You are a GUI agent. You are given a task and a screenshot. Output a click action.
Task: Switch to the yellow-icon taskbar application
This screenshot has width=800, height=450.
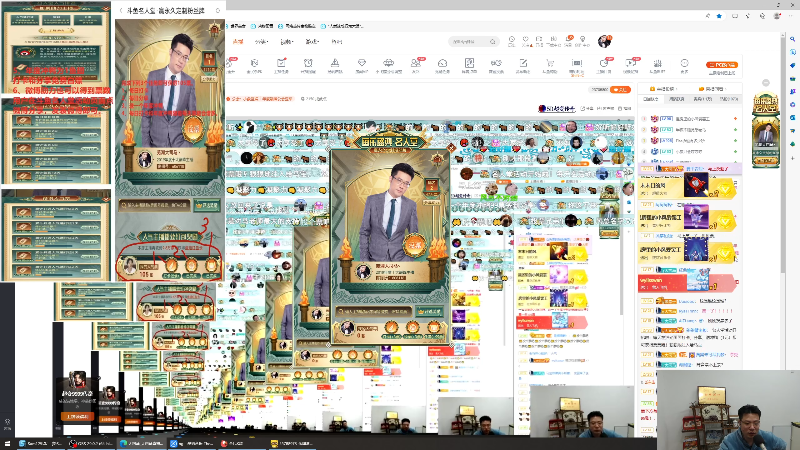(x=292, y=443)
